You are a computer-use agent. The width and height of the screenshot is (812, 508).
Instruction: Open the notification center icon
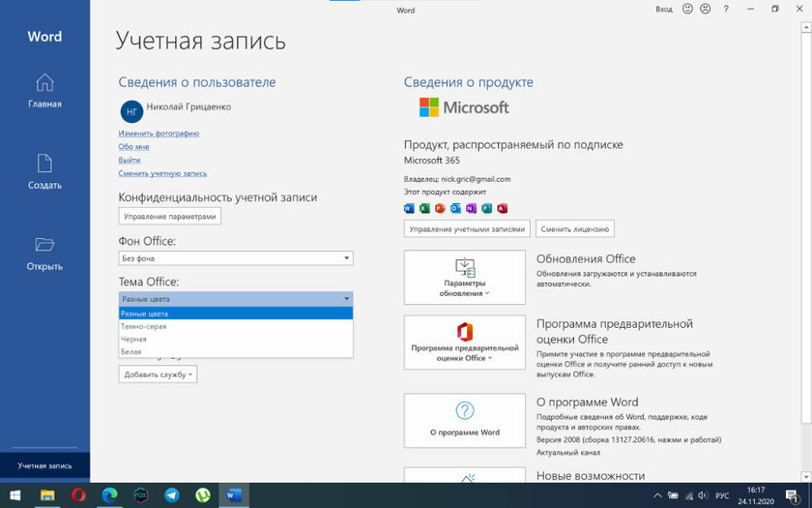pos(792,495)
